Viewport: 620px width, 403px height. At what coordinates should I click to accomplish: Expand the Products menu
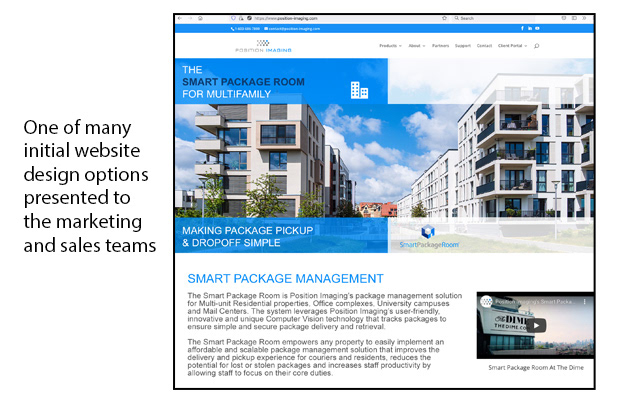pos(390,46)
